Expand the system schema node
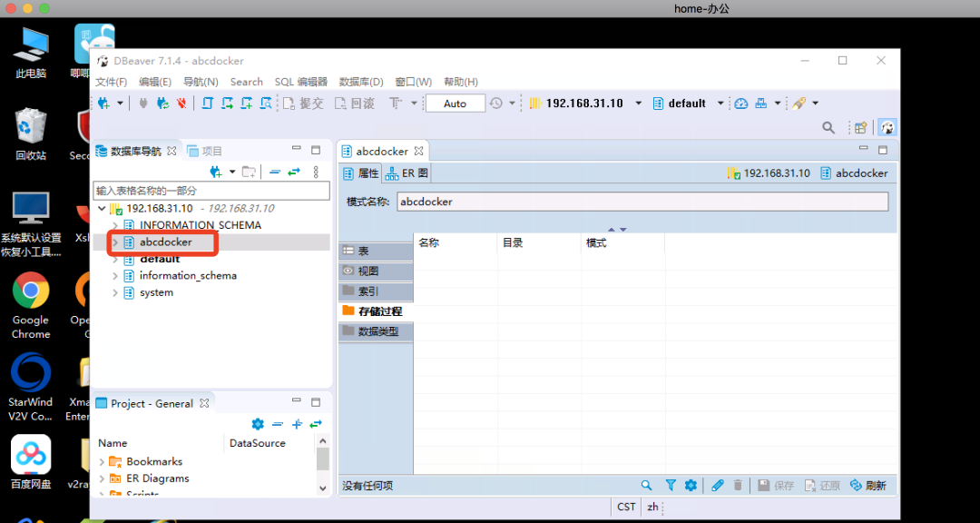 click(115, 292)
